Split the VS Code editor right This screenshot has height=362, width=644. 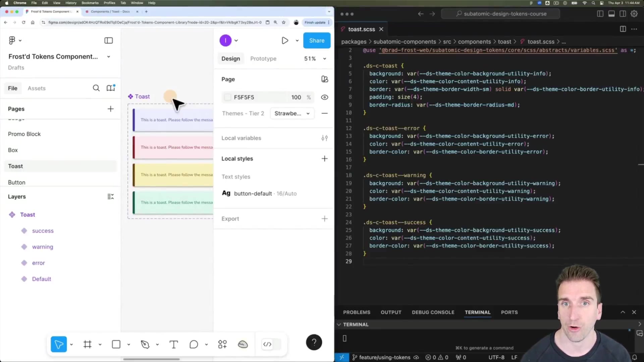point(623,29)
